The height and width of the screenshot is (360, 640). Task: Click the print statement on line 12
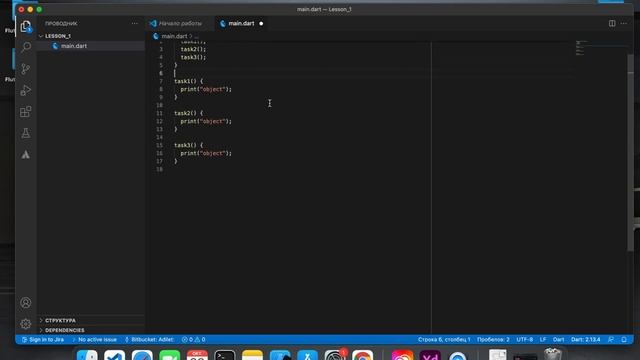pos(206,121)
